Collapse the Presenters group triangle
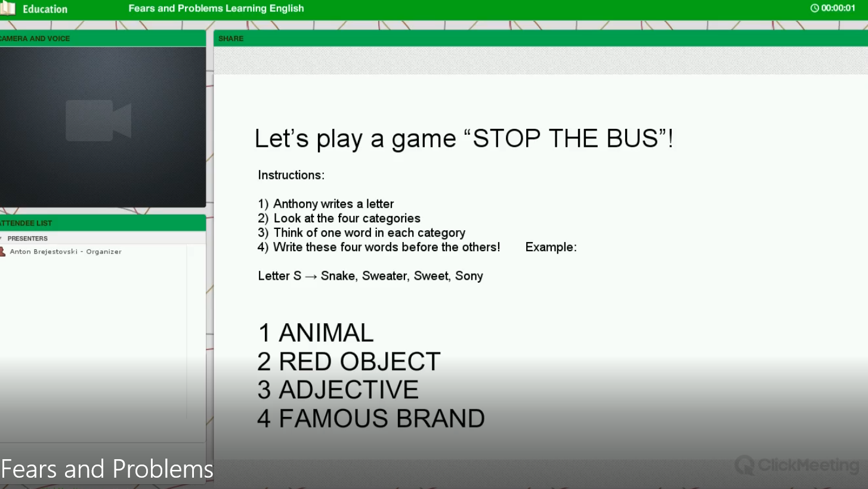 (1, 239)
